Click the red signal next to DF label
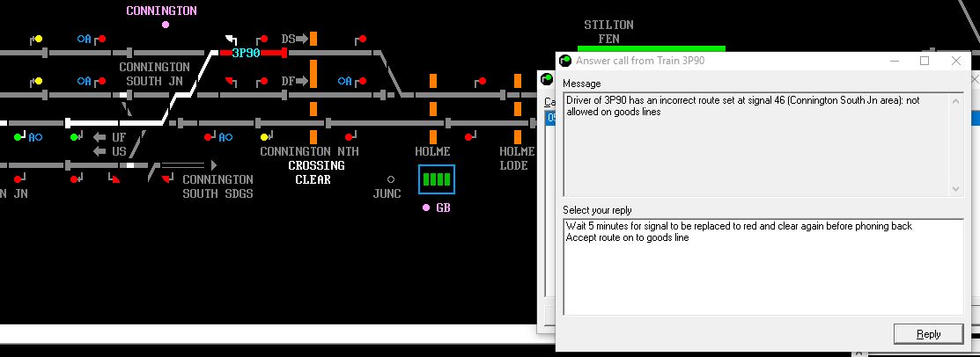The height and width of the screenshot is (357, 980). [265, 81]
